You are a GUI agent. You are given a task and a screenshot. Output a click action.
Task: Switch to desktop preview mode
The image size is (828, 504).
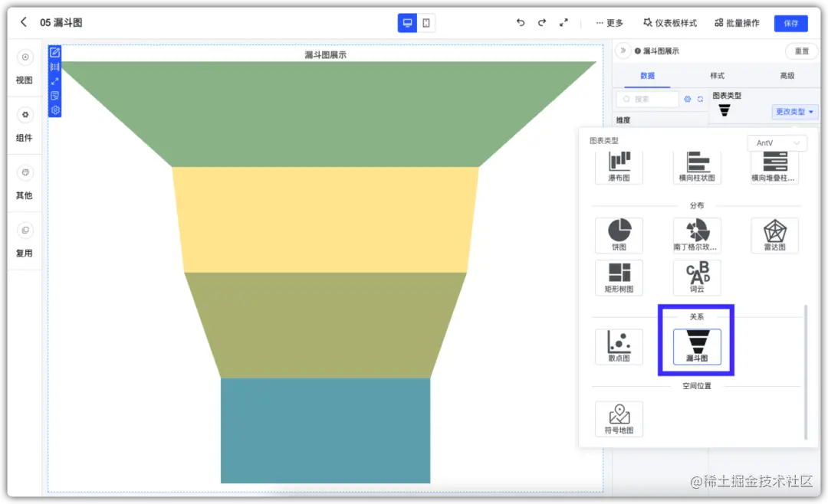tap(407, 23)
